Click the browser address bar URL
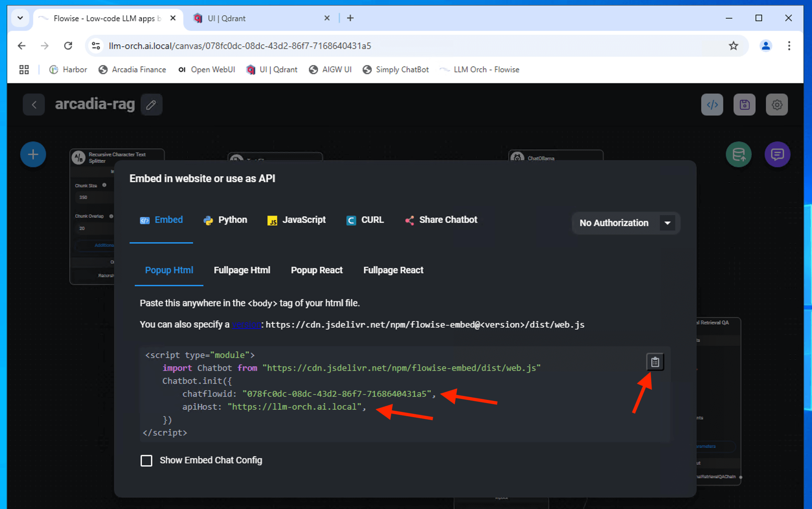The image size is (812, 509). click(239, 46)
